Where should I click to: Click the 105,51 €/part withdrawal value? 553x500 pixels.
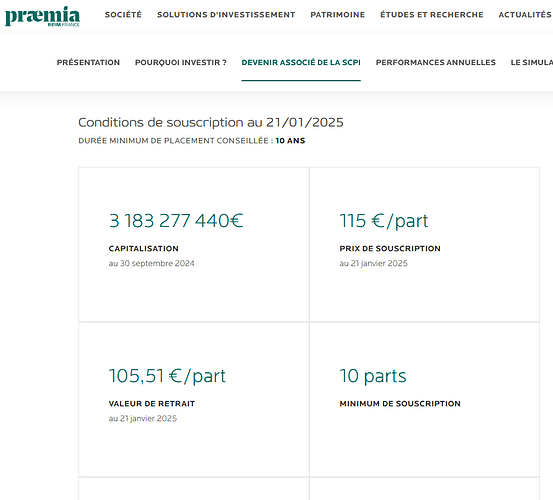click(167, 376)
